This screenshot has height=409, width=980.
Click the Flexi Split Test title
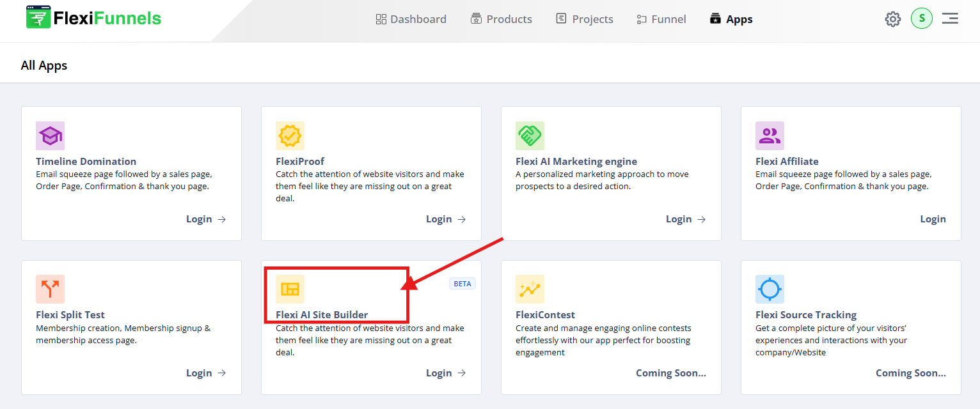70,315
